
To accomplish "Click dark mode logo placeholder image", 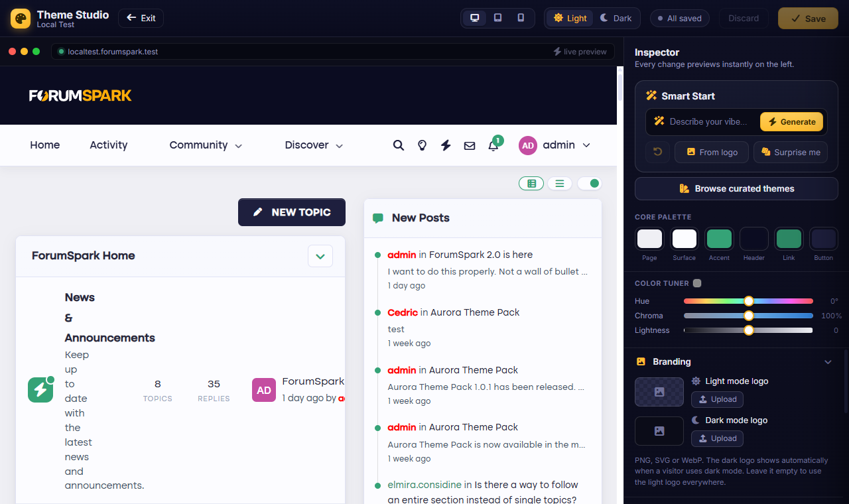I will tap(659, 431).
